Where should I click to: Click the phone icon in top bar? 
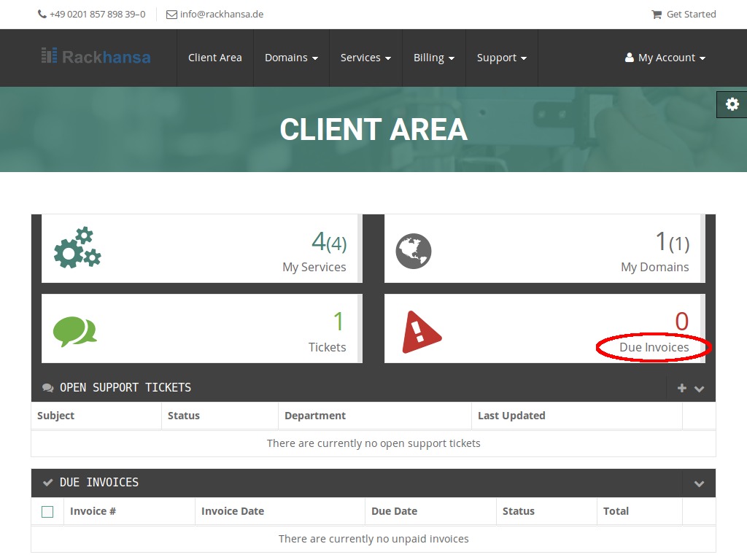pos(42,15)
